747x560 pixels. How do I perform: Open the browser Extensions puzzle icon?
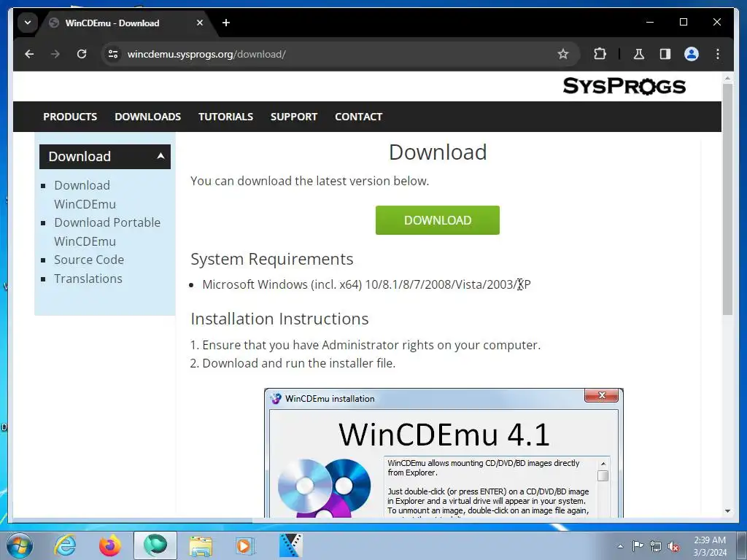click(x=600, y=54)
